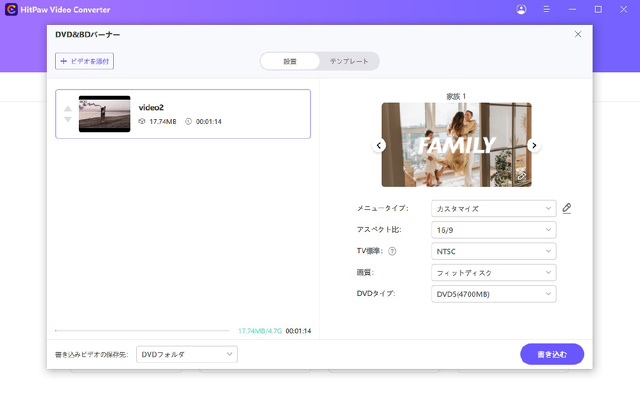Edit template via pencil icon on preview
Image resolution: width=640 pixels, height=395 pixels.
(x=521, y=176)
